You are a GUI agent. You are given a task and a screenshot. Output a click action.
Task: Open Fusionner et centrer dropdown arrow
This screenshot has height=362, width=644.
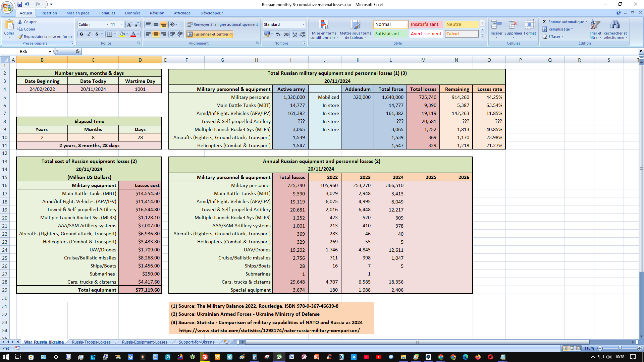pyautogui.click(x=231, y=34)
